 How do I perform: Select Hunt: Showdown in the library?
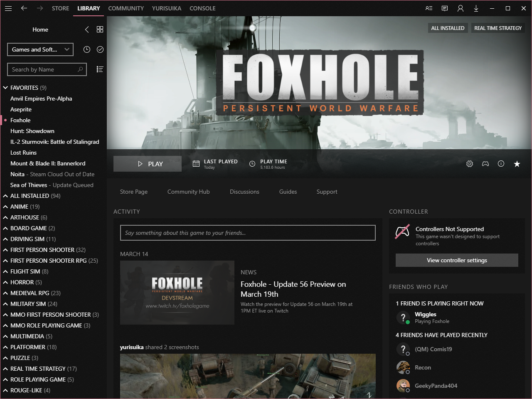click(32, 131)
